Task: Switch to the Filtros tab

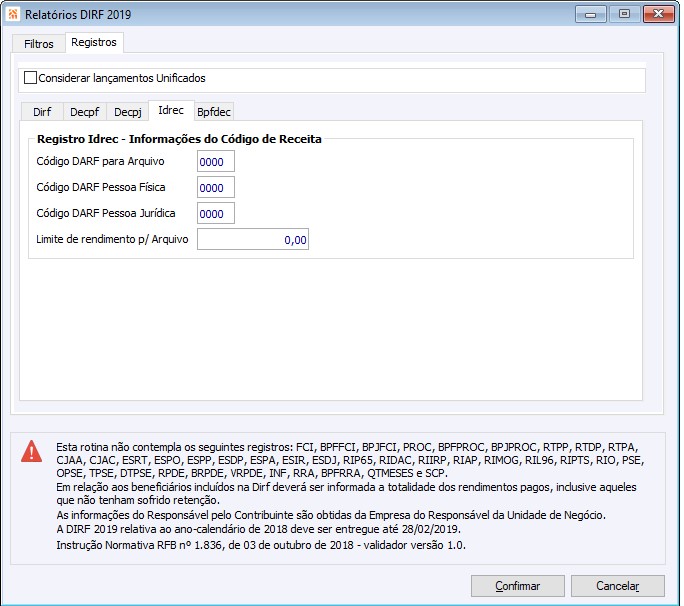Action: [x=38, y=44]
